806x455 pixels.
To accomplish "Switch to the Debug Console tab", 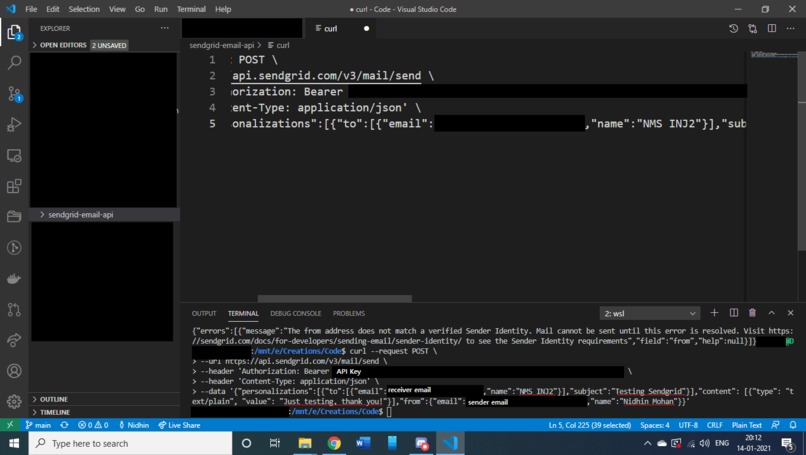I will pos(296,313).
